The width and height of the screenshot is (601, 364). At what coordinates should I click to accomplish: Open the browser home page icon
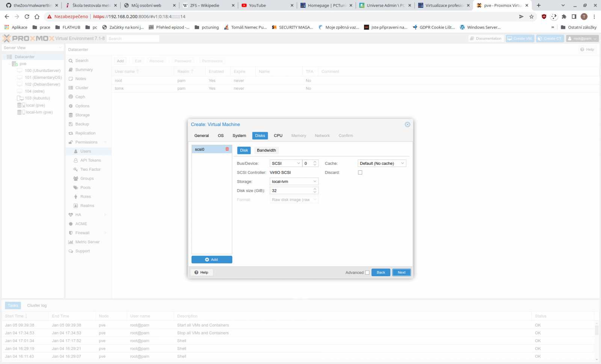[x=37, y=17]
